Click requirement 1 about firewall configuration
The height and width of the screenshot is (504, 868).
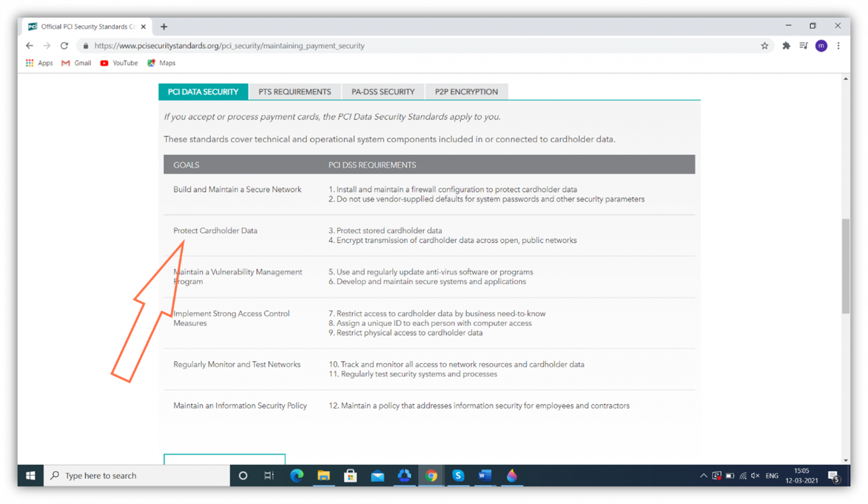(x=453, y=189)
